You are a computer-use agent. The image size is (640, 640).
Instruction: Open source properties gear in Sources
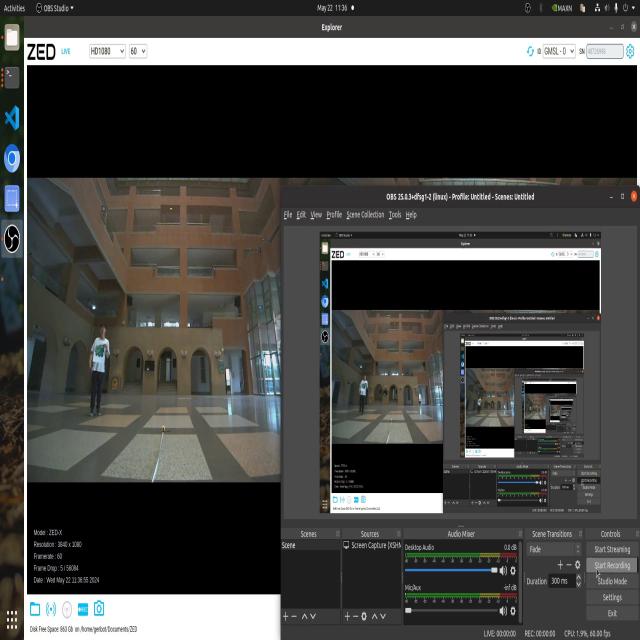(x=364, y=616)
